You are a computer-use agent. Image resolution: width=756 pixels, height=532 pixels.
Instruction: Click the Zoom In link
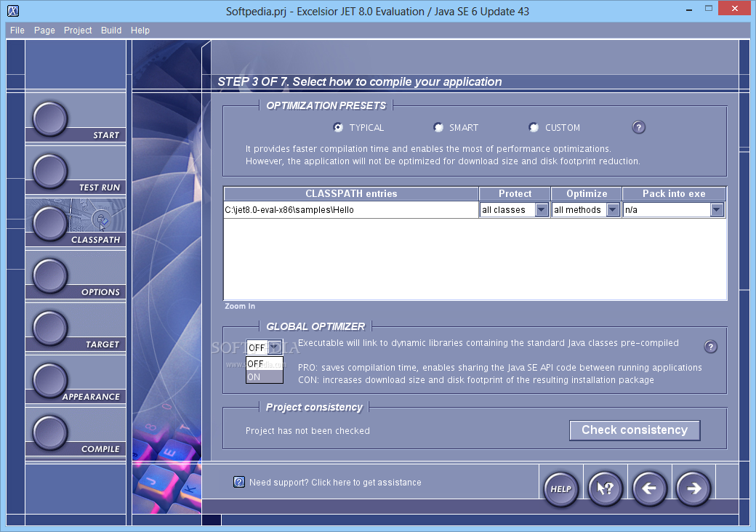(x=240, y=306)
